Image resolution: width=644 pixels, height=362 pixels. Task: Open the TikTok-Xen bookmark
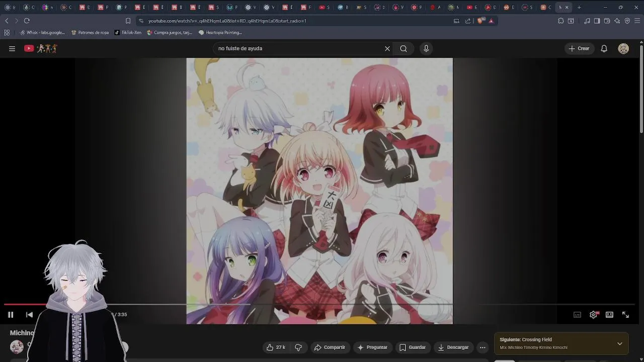[x=128, y=32]
